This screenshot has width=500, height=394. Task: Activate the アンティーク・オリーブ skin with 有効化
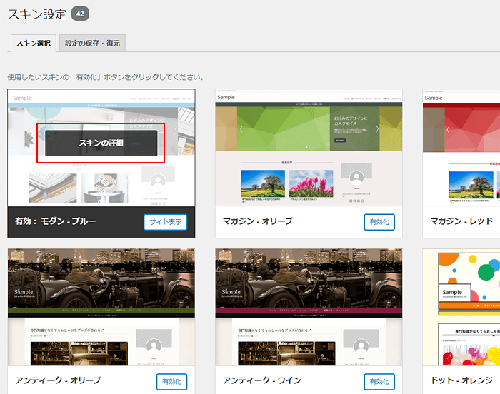click(x=172, y=381)
